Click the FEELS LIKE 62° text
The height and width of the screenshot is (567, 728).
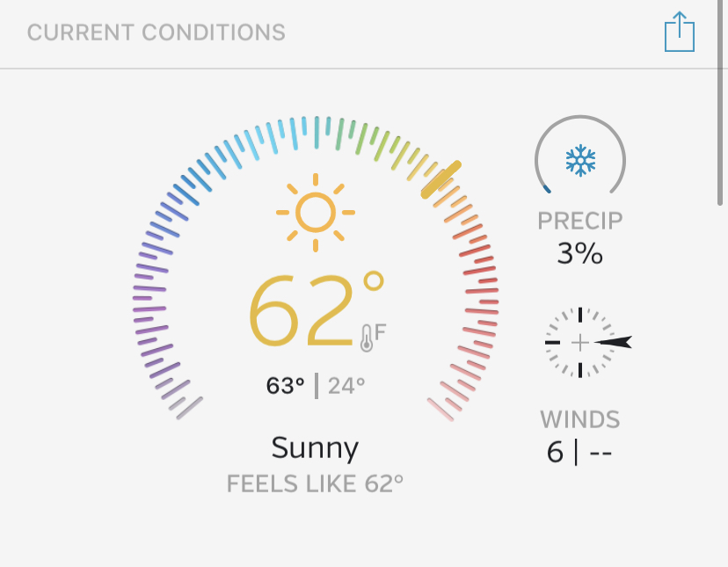pos(315,483)
